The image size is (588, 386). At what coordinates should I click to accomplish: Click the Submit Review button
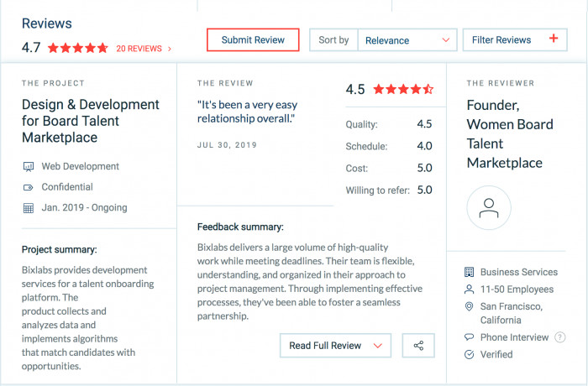[x=253, y=39]
